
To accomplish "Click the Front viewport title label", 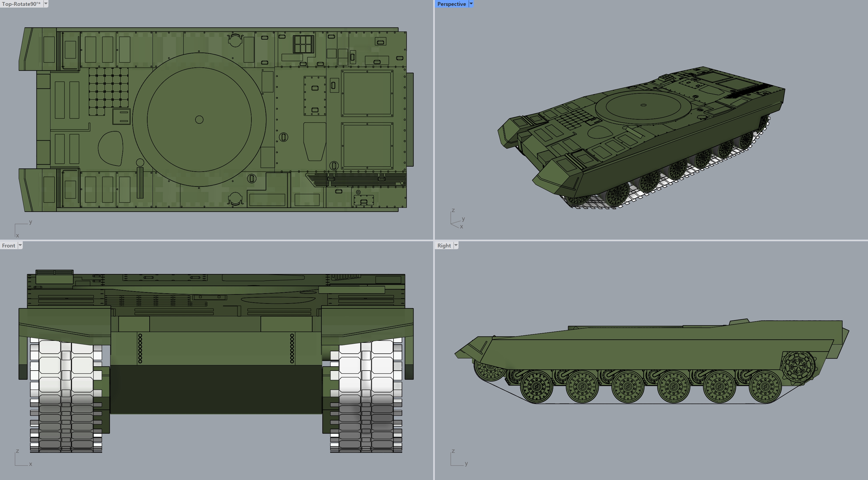I will pos(8,245).
